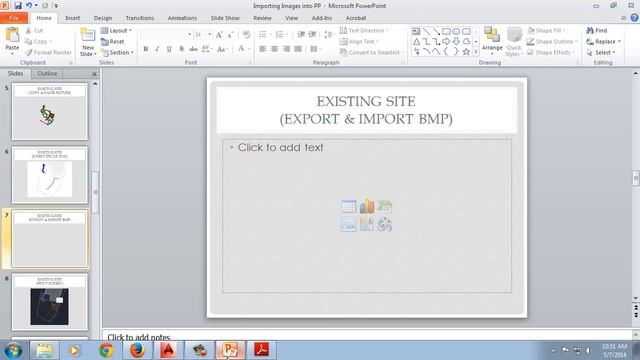
Task: Open the Slide Show ribbon tab
Action: (x=225, y=18)
